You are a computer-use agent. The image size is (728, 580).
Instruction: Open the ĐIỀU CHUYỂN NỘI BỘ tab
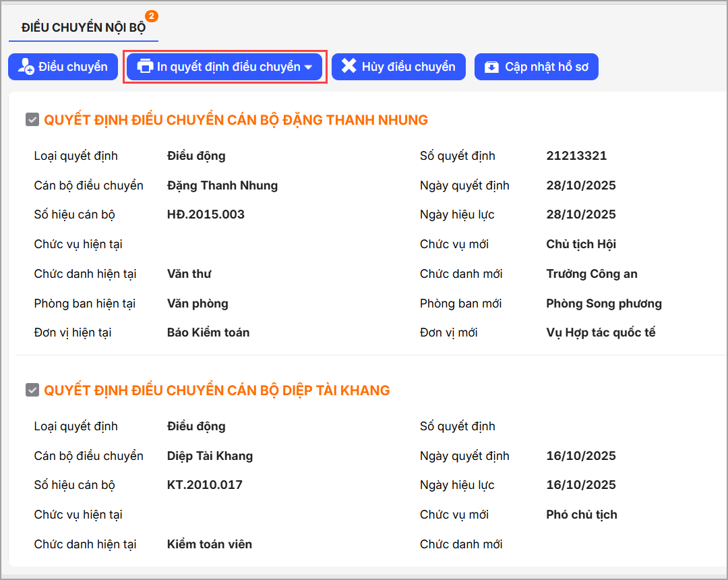(83, 28)
